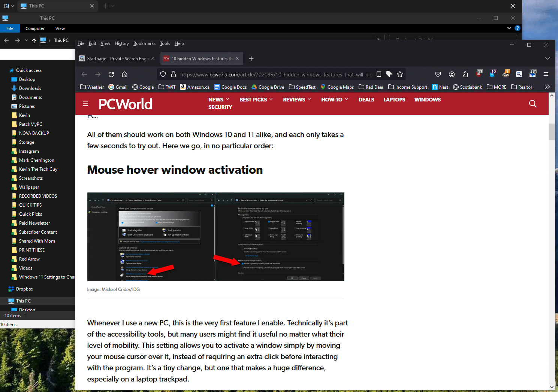Click File Explorer back arrow
Screen dimensions: 558x392
tap(6, 40)
